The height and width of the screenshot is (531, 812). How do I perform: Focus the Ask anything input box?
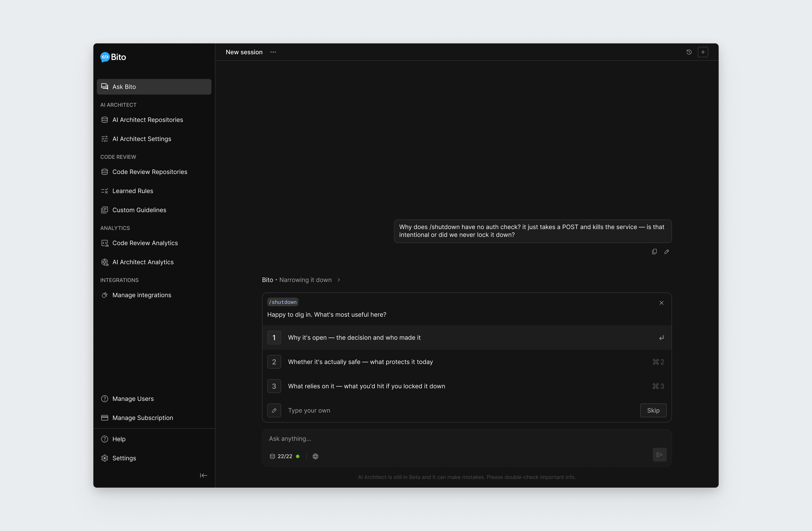(x=467, y=439)
